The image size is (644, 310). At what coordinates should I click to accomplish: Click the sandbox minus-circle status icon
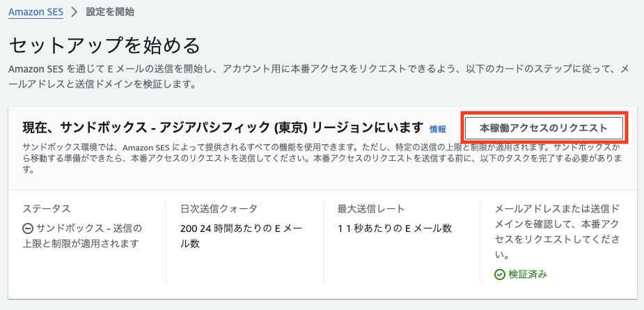tap(28, 228)
